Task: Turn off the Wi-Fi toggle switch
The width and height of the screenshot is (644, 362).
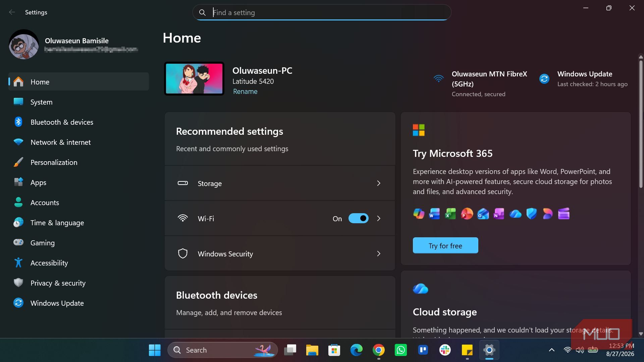Action: (358, 219)
